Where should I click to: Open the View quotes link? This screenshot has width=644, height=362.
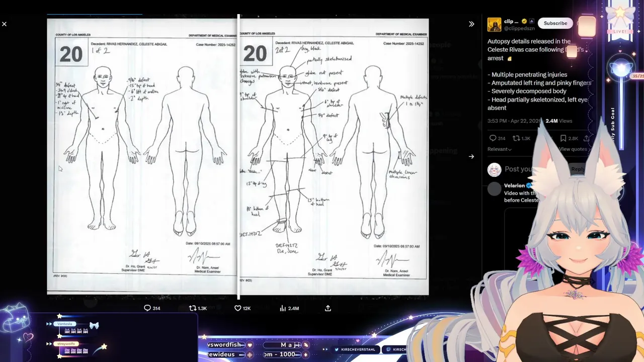(573, 149)
